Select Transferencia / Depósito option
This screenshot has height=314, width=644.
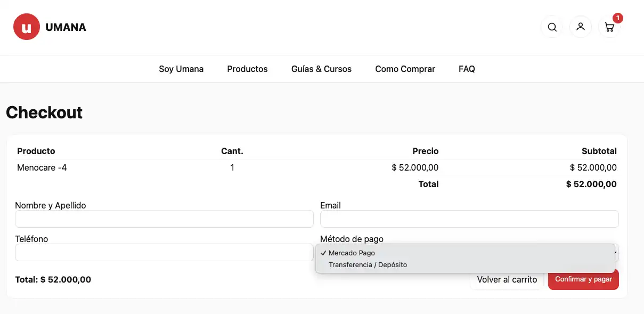[x=368, y=265]
